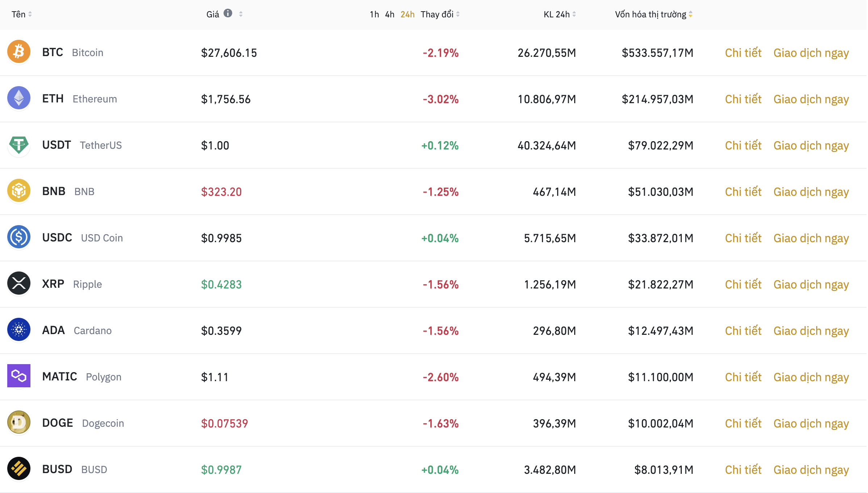This screenshot has width=868, height=493.
Task: Sort by Vốn hóa thị trường arrows
Action: (690, 14)
